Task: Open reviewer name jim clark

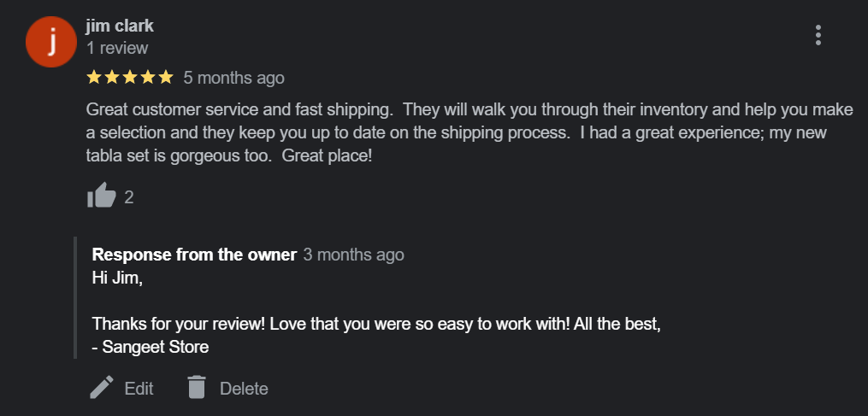Action: 120,26
